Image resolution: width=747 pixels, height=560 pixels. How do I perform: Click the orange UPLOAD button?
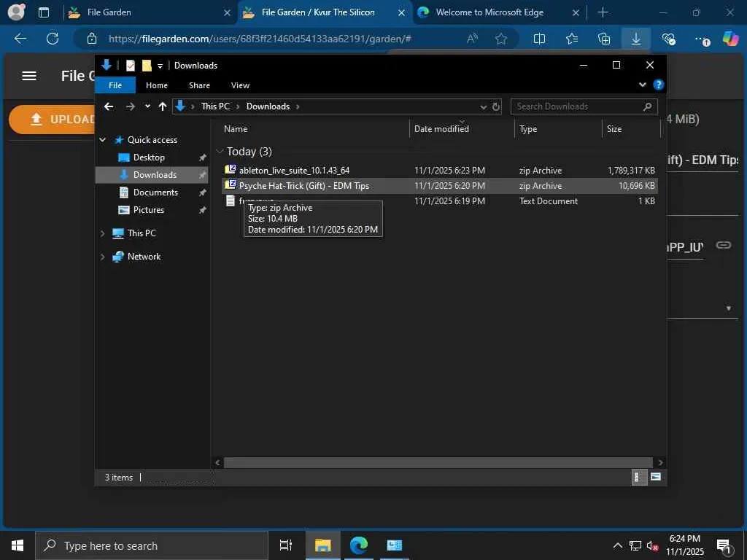click(52, 119)
